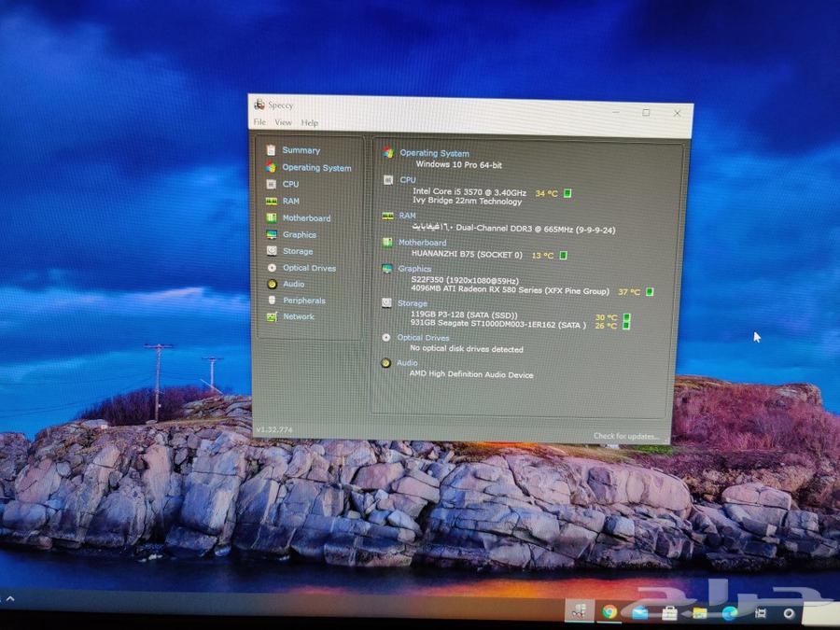Click '931GB Seagate ST1000DM003-1ER162' line

[497, 324]
